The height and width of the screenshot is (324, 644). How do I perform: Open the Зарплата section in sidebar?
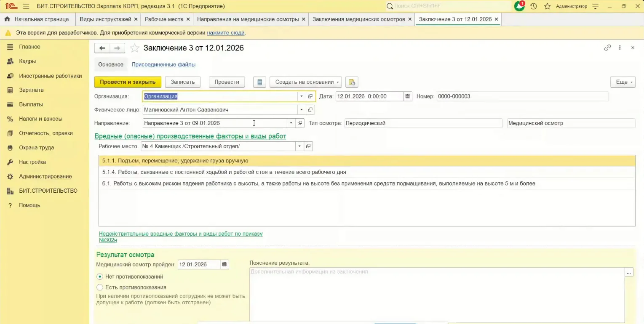click(31, 90)
